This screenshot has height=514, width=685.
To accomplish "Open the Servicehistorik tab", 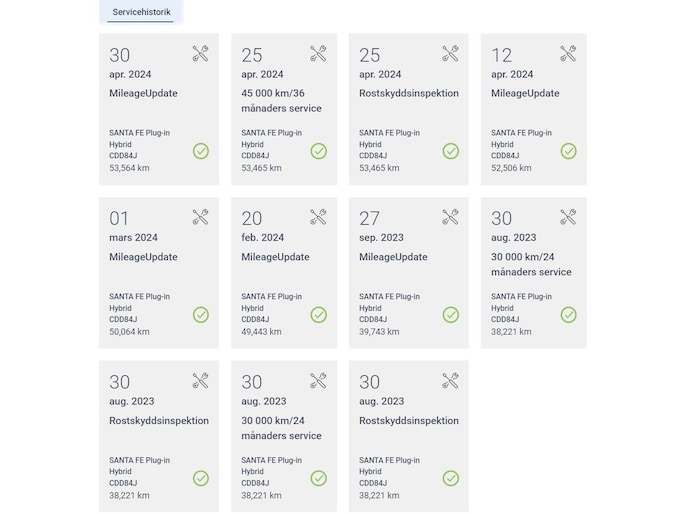I will [141, 12].
